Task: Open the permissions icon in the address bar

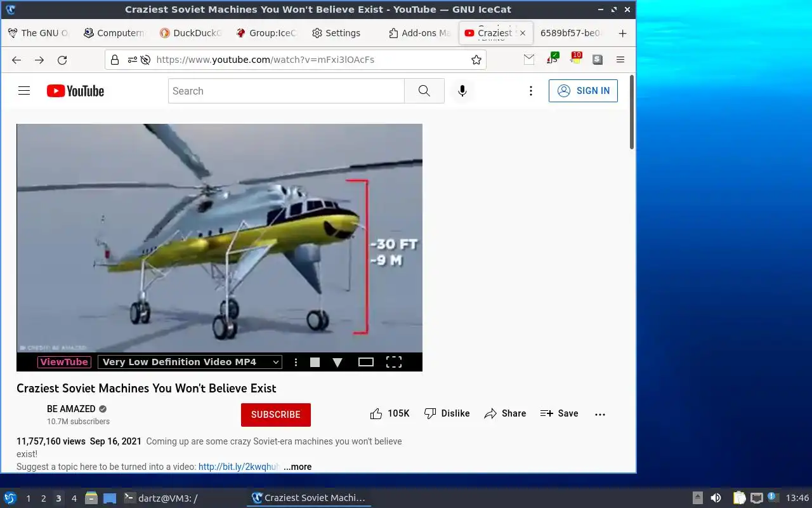Action: click(132, 60)
